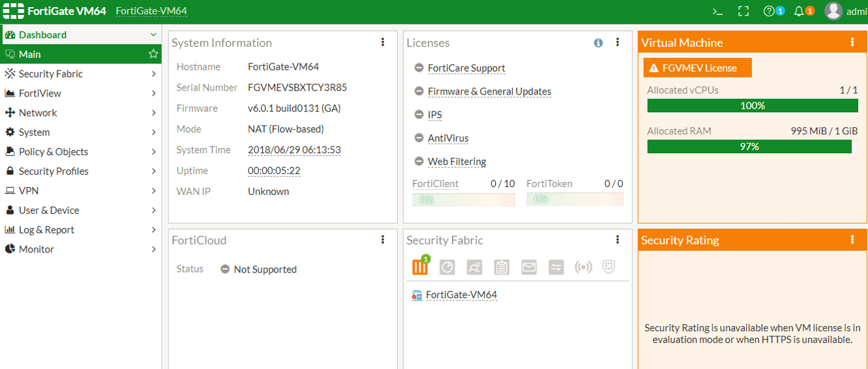Image resolution: width=868 pixels, height=369 pixels.
Task: Toggle fullscreen mode icon
Action: pyautogui.click(x=743, y=11)
